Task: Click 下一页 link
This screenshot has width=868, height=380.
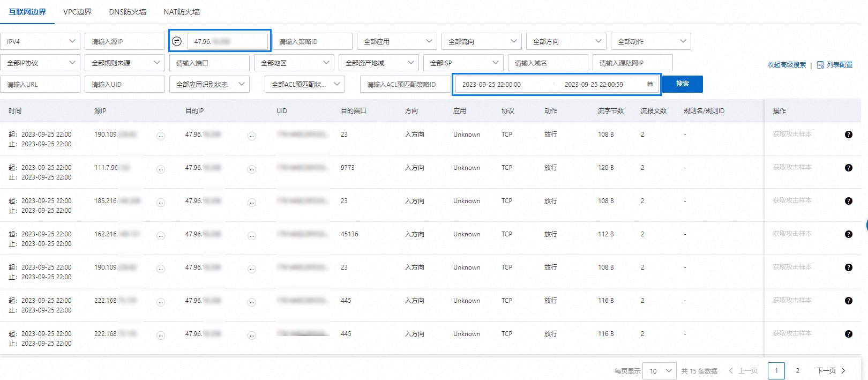Action: pos(826,371)
